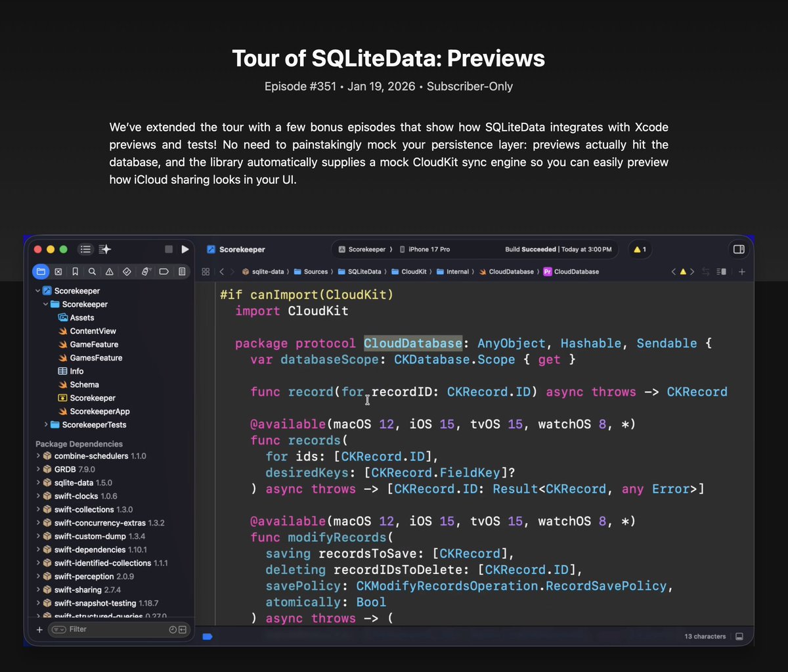Open CloudDatabase swift file breadcrumb

click(x=506, y=271)
